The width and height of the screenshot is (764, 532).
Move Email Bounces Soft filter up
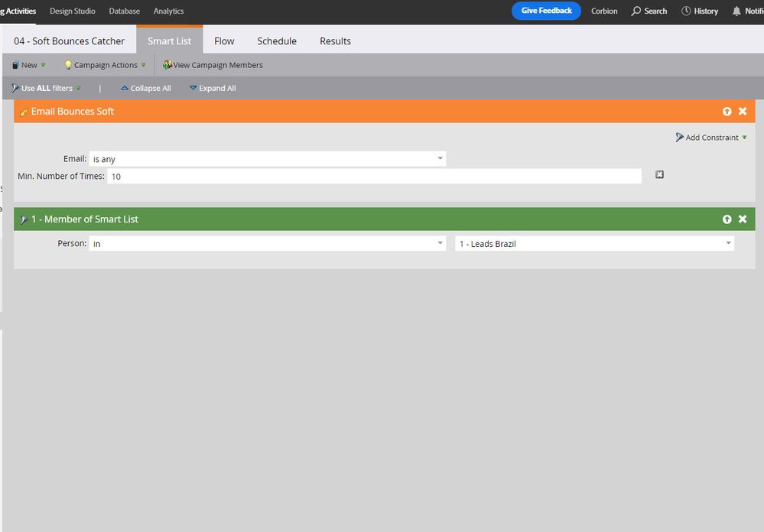[x=727, y=112]
